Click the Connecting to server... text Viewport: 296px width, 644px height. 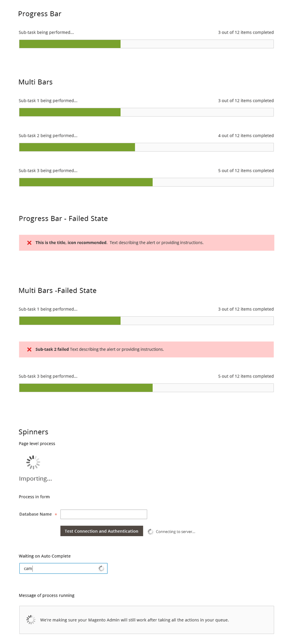coord(175,532)
